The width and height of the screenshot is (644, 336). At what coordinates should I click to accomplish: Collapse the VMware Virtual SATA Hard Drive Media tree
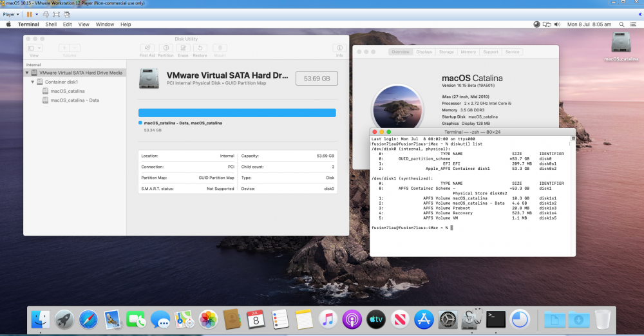27,73
